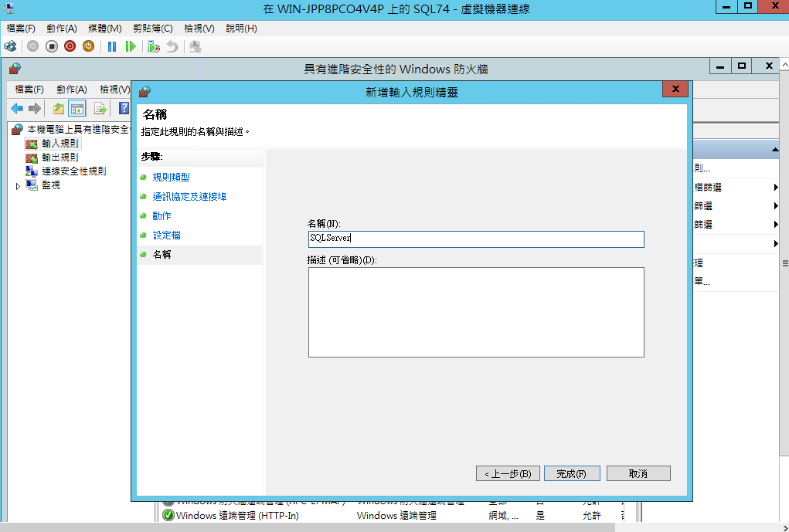Viewport: 789px width, 532px height.
Task: Go to the 設定檔 wizard step
Action: point(167,236)
